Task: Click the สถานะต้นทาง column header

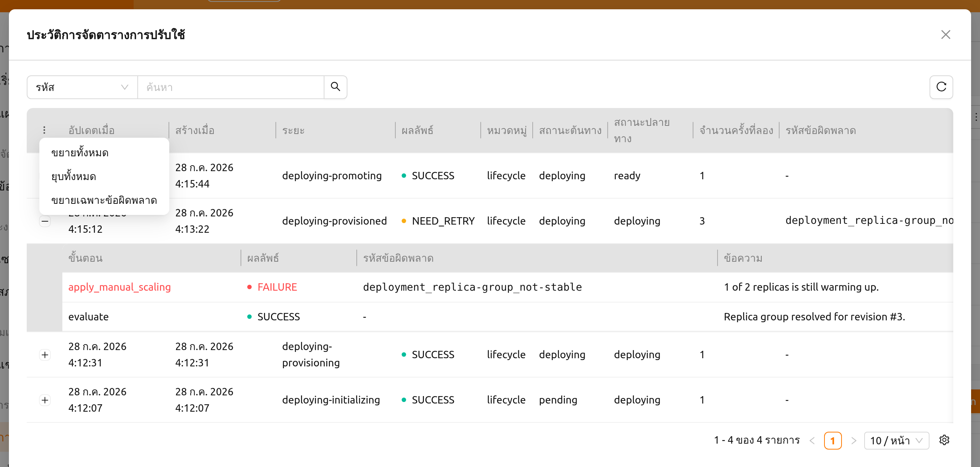Action: pos(570,130)
